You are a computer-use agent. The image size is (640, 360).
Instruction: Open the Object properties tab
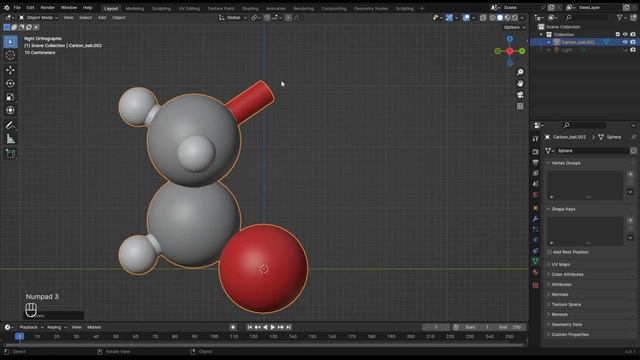click(536, 208)
